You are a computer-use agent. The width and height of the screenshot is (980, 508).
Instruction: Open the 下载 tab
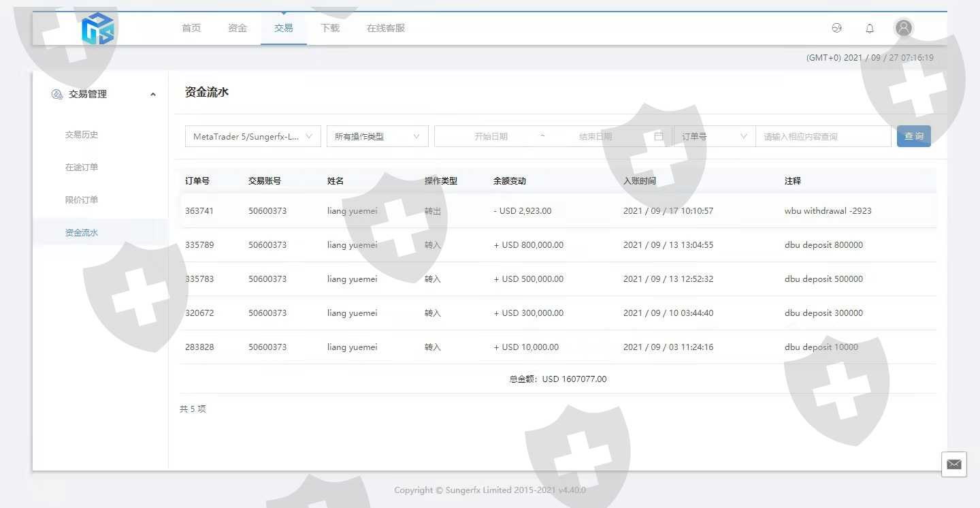pos(330,28)
